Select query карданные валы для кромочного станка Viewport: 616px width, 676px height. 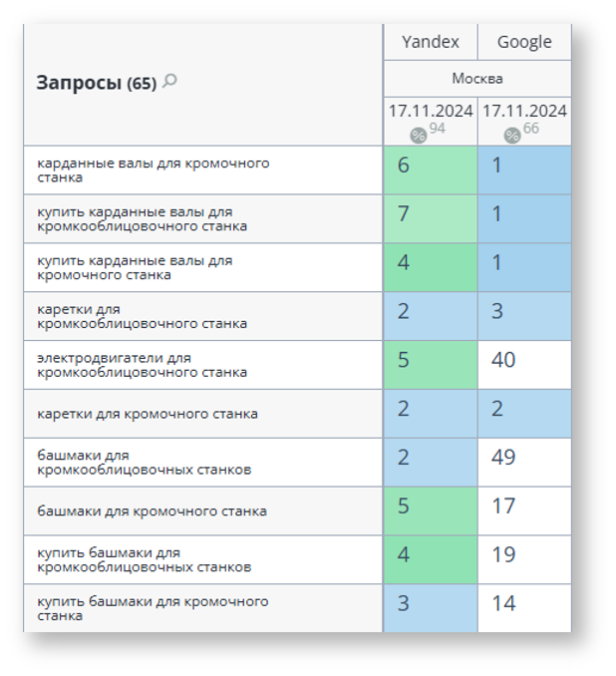[x=154, y=170]
